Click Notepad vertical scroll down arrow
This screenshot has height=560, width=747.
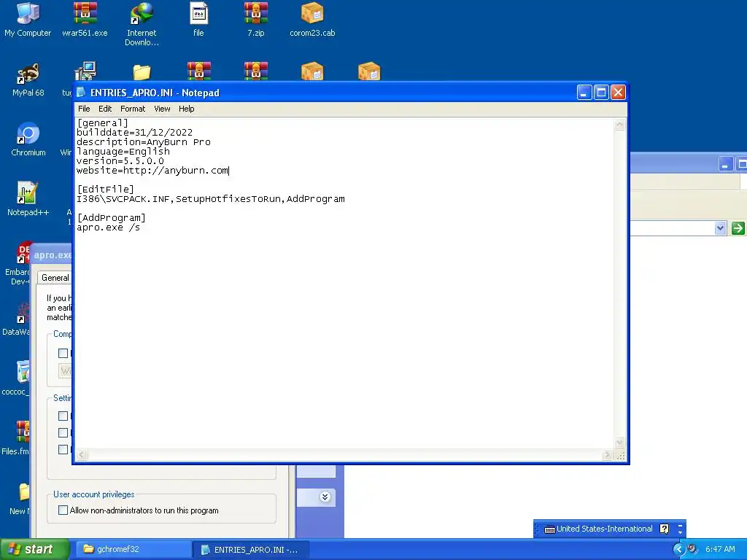(620, 443)
